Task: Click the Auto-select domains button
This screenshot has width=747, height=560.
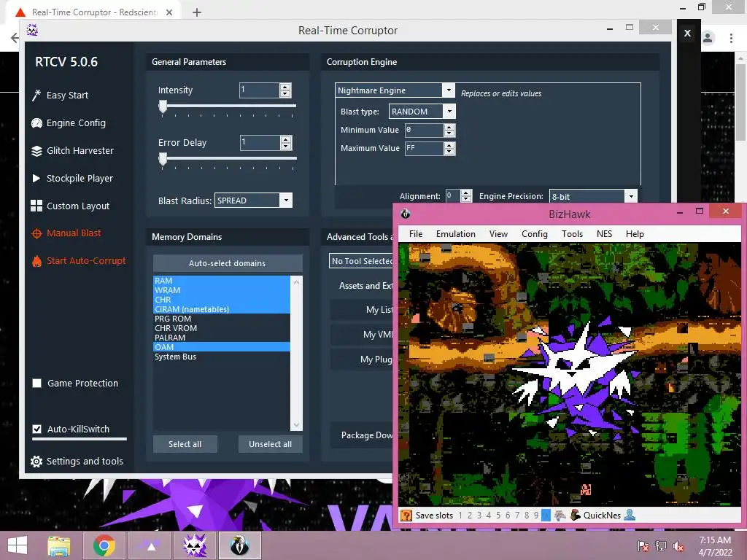Action: 228,262
